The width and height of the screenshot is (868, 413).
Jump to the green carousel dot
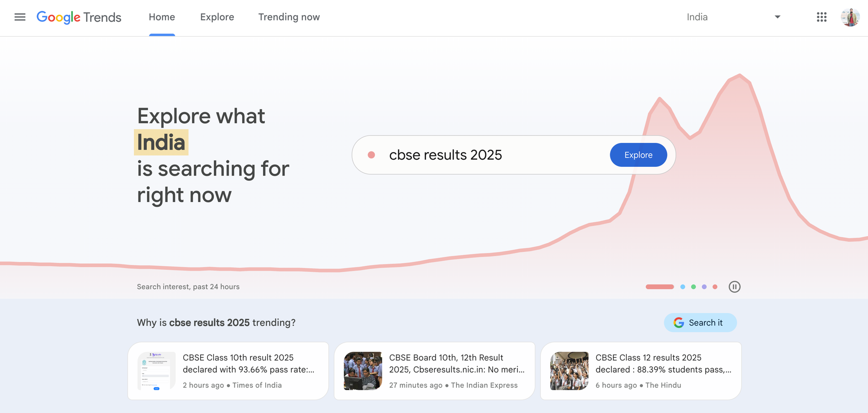point(694,287)
